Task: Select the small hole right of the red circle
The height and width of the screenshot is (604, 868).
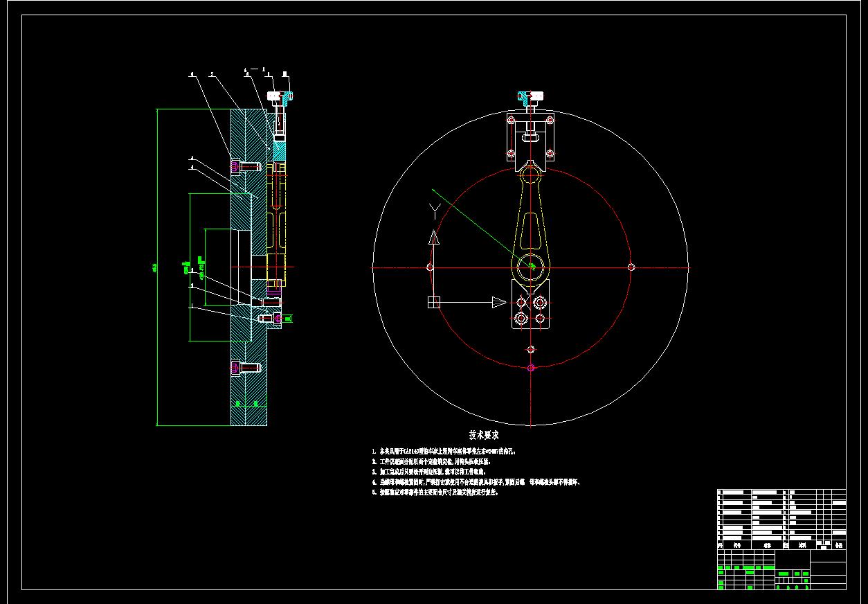Action: (x=631, y=267)
